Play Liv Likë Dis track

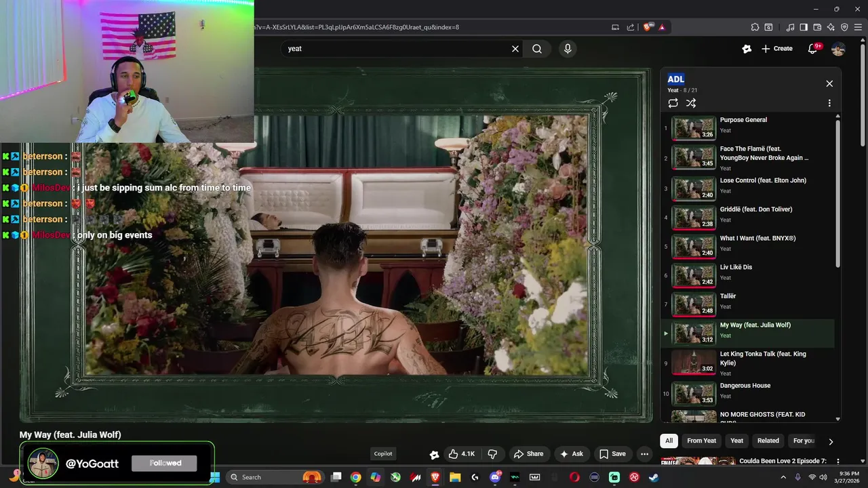(x=748, y=274)
